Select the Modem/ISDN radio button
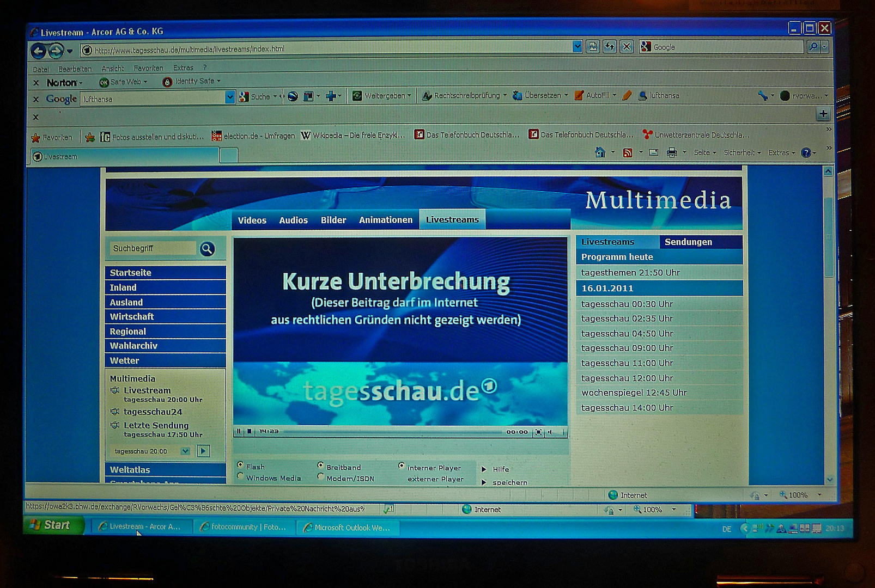The image size is (875, 588). (x=320, y=476)
